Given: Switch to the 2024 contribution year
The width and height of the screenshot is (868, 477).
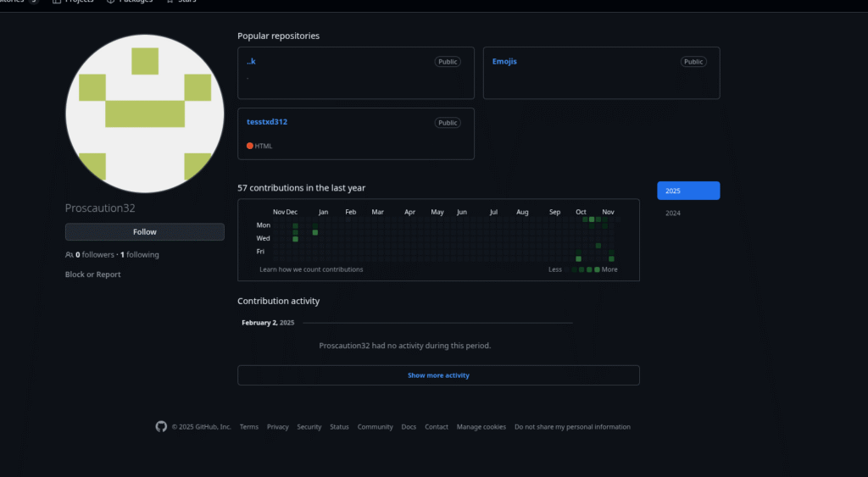Looking at the screenshot, I should point(673,214).
